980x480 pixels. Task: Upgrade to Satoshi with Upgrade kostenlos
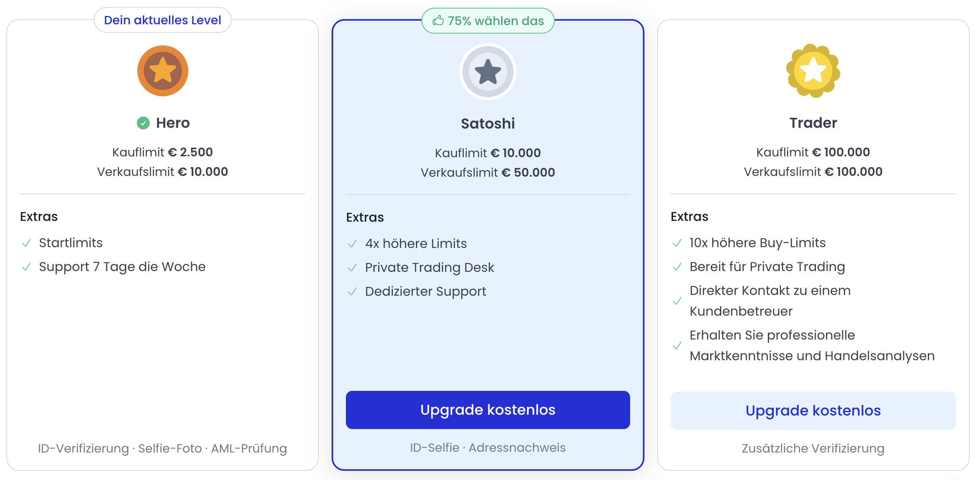488,410
